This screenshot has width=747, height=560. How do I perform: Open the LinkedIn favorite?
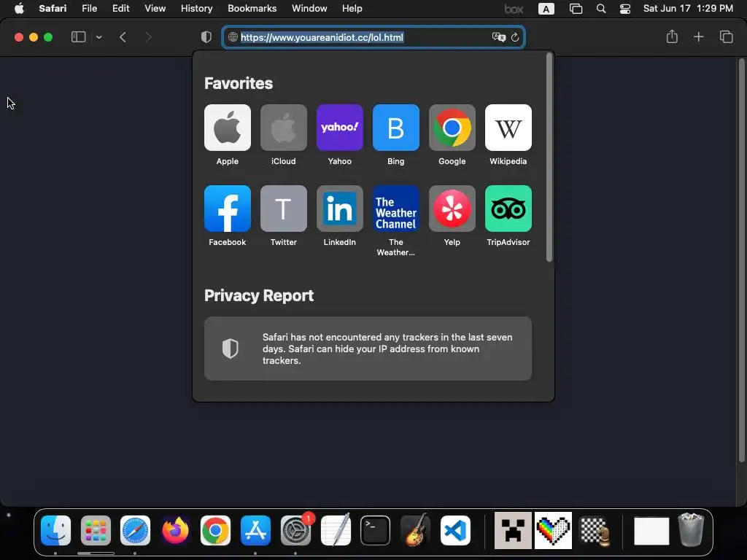[x=340, y=209]
